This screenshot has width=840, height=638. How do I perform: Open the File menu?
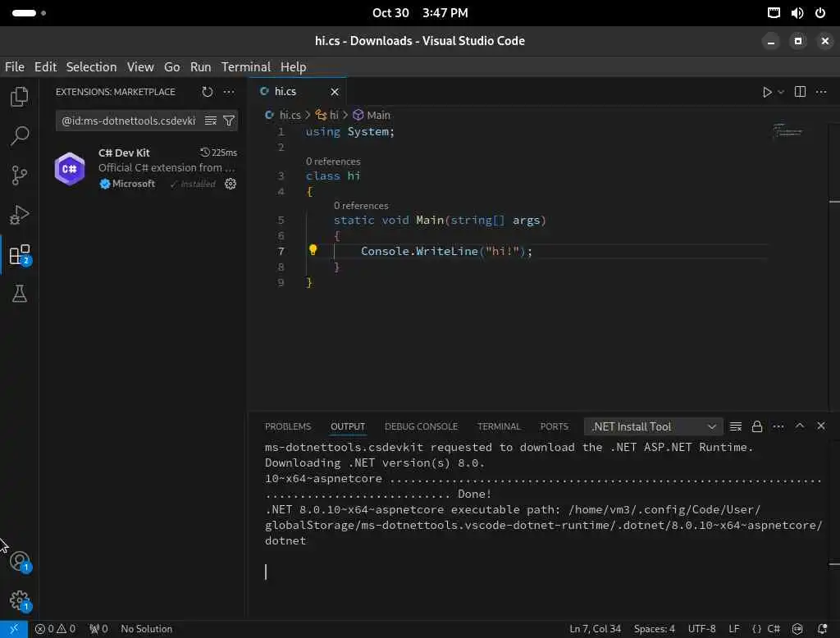[x=15, y=67]
